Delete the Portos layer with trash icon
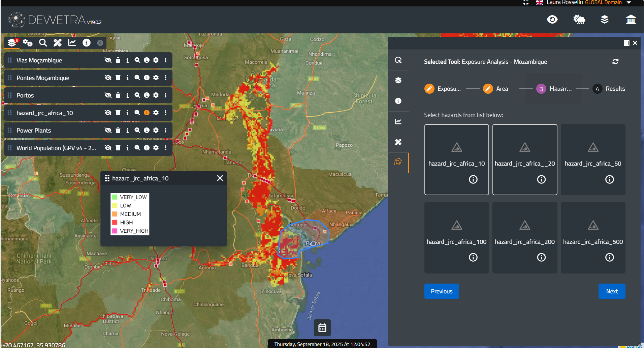Screen dimensions: 644x348 (x=118, y=95)
